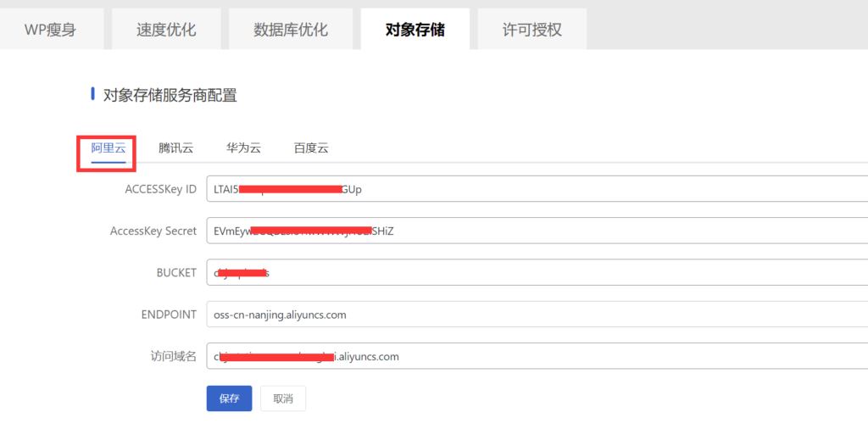Image resolution: width=868 pixels, height=429 pixels.
Task: Switch to the 腾讯云 provider tab
Action: 175,148
